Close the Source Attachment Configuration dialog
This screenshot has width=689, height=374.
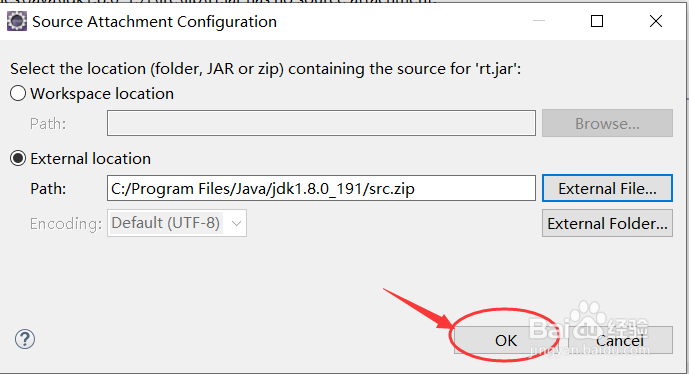pyautogui.click(x=656, y=21)
